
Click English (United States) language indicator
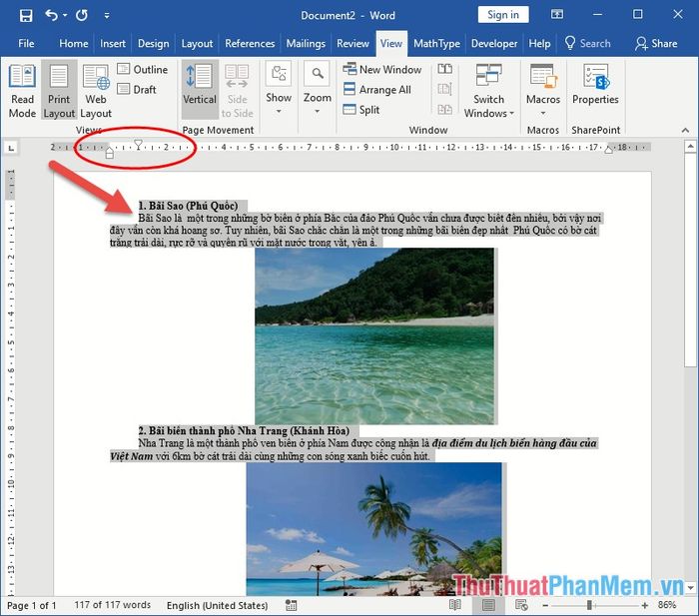(217, 605)
